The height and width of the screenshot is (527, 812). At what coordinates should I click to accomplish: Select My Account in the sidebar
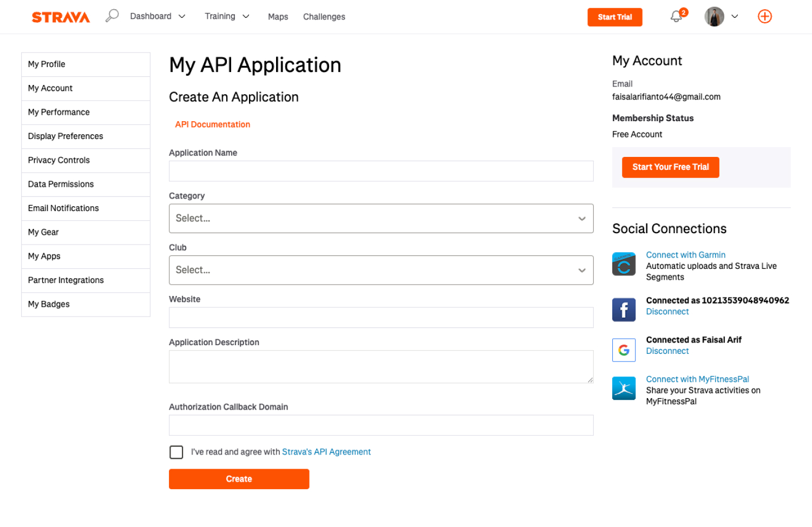pos(86,88)
